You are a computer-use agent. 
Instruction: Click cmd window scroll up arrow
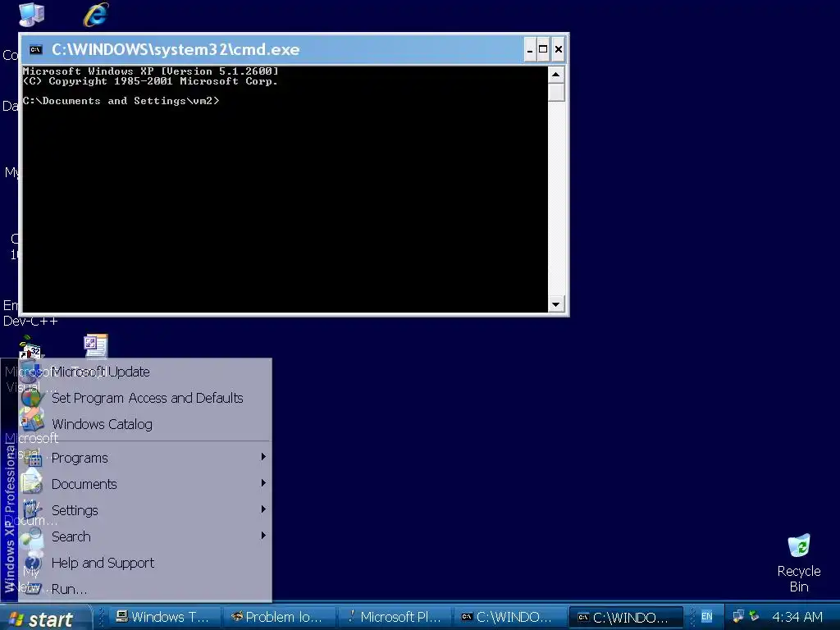[x=556, y=75]
